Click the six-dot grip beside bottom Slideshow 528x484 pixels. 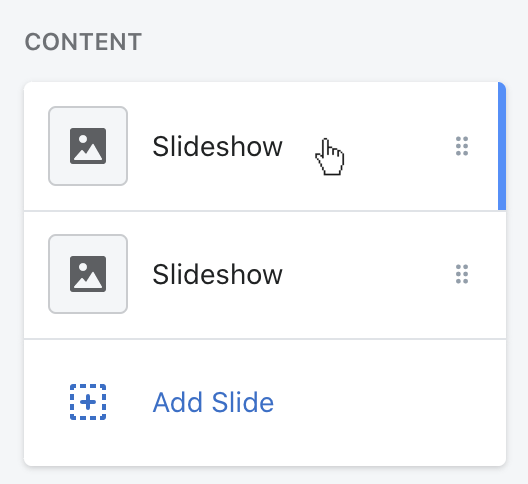tap(462, 274)
